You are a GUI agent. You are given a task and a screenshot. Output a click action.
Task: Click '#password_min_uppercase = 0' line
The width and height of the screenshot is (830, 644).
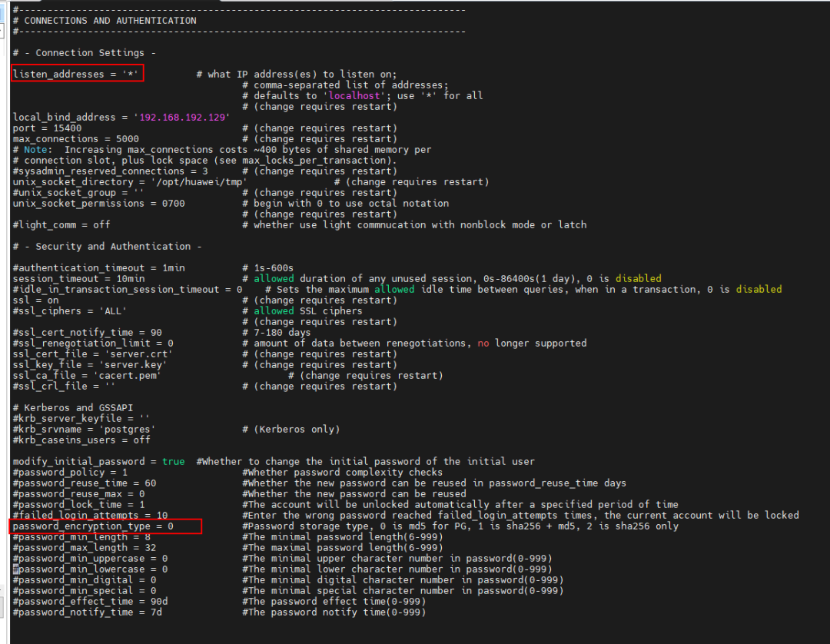coord(90,559)
